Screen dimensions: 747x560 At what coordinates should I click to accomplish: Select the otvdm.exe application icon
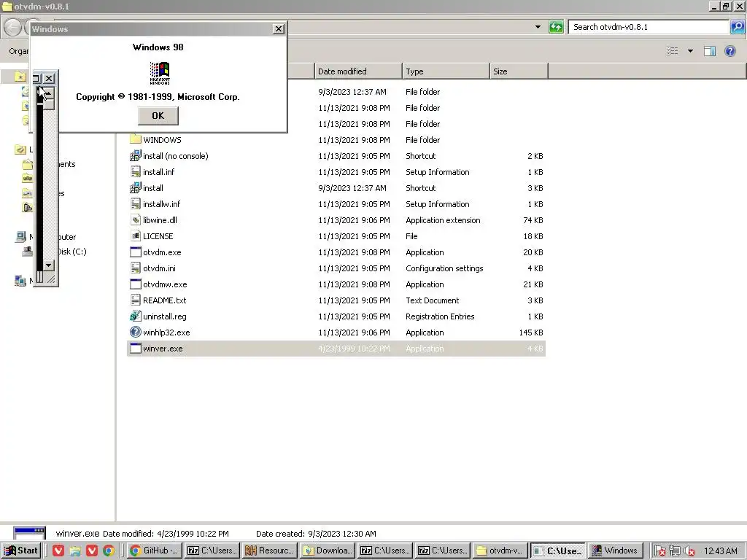(x=135, y=252)
